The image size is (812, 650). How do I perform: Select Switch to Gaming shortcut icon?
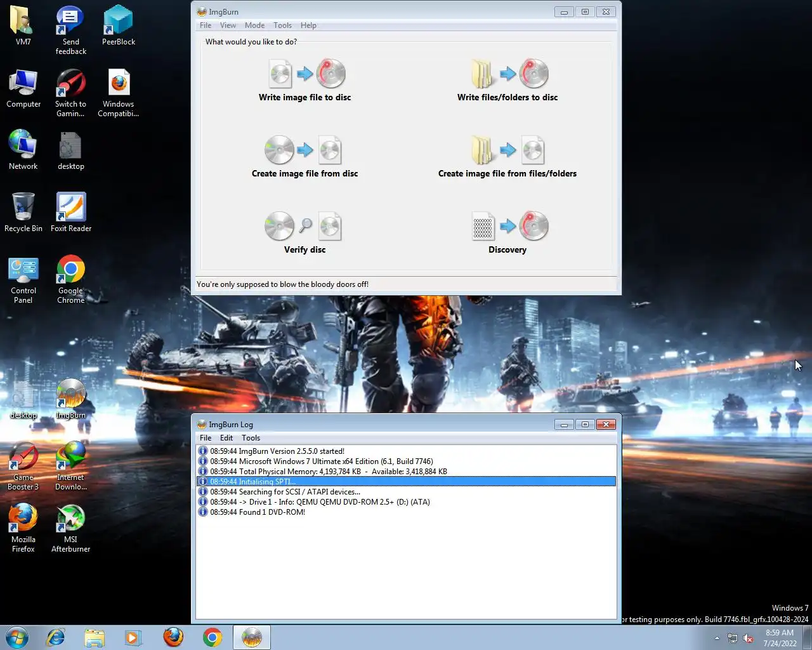(70, 93)
